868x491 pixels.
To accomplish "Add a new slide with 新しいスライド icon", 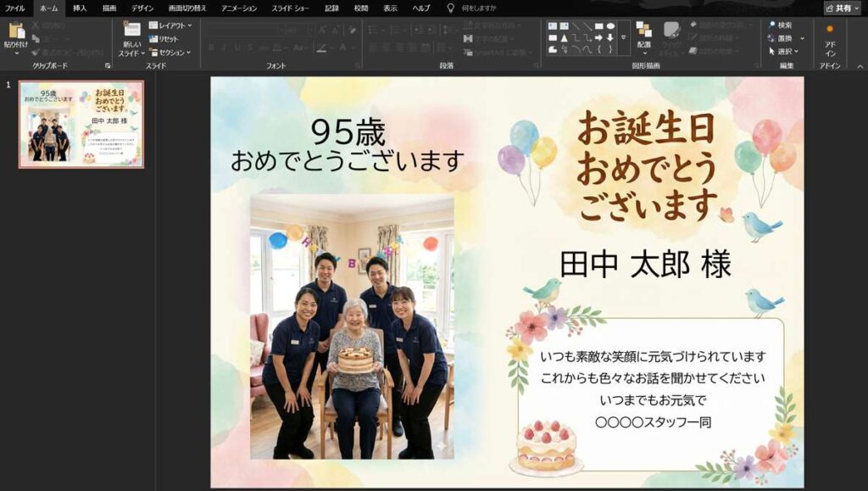I will tap(131, 31).
